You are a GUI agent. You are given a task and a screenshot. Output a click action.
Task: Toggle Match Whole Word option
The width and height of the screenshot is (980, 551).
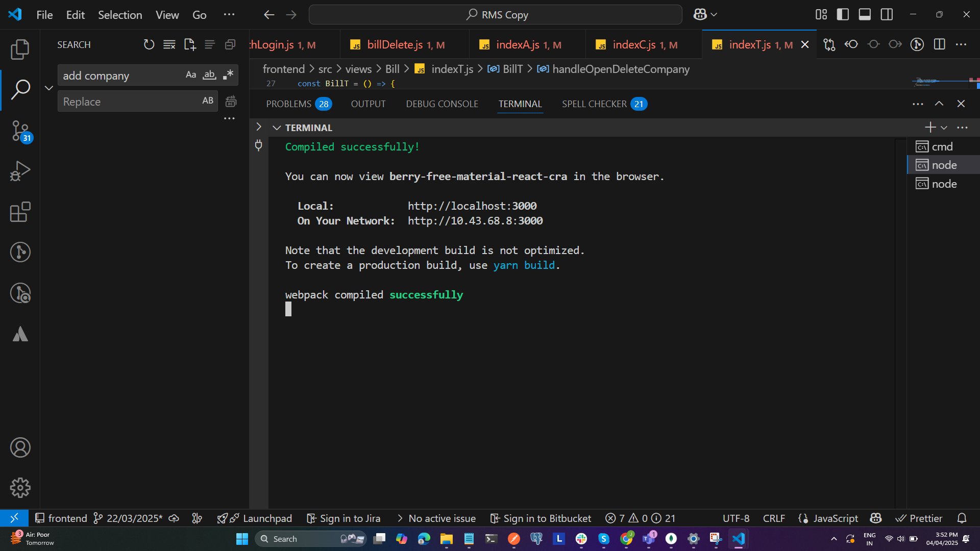[x=209, y=75]
